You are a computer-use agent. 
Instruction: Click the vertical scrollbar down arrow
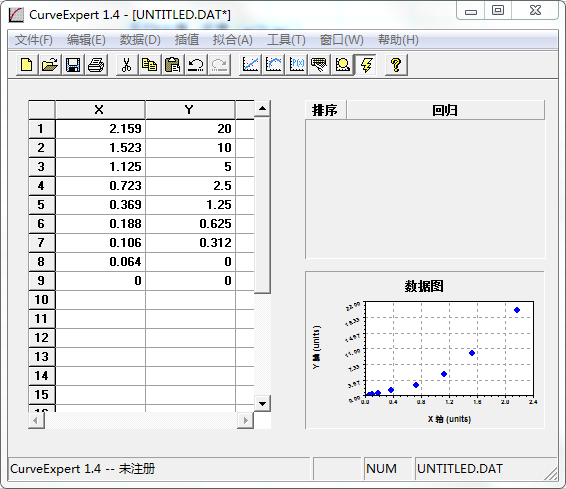262,403
